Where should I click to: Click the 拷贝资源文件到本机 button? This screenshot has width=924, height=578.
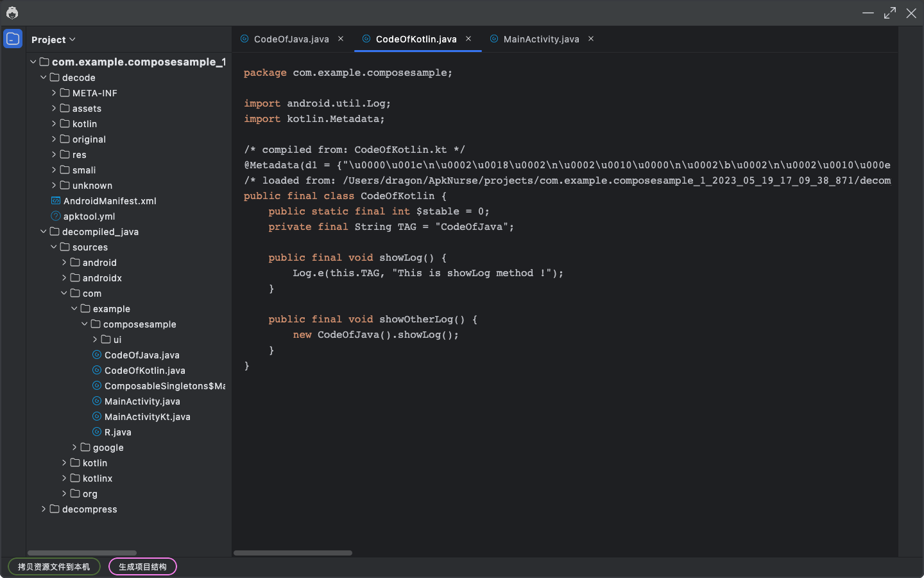coord(54,566)
